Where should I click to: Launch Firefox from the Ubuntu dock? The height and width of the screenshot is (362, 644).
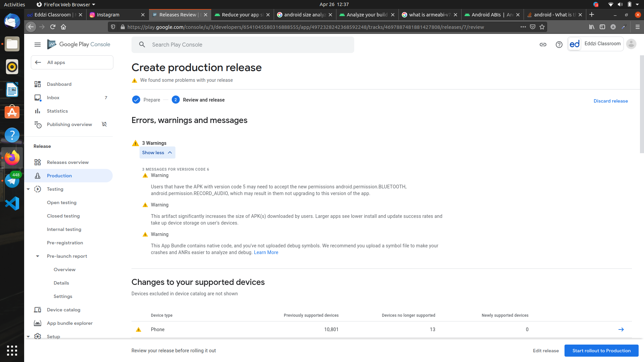pyautogui.click(x=12, y=158)
